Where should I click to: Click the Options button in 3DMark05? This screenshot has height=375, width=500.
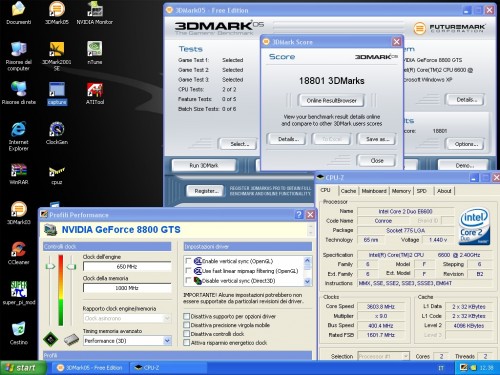click(x=466, y=144)
